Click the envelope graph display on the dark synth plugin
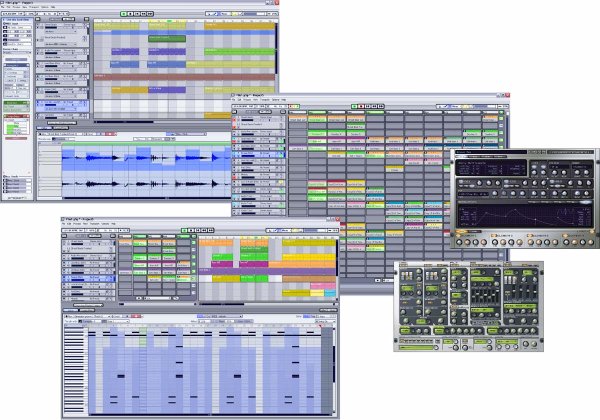 click(x=525, y=216)
